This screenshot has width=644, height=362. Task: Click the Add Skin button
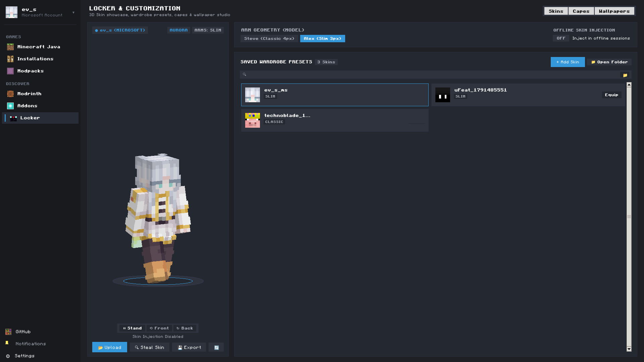tap(568, 62)
